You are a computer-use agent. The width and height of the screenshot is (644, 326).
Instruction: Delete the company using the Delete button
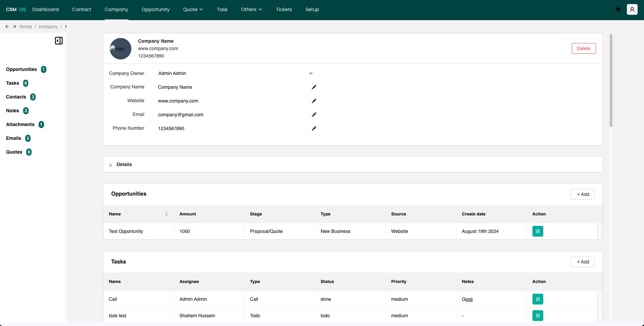click(584, 48)
